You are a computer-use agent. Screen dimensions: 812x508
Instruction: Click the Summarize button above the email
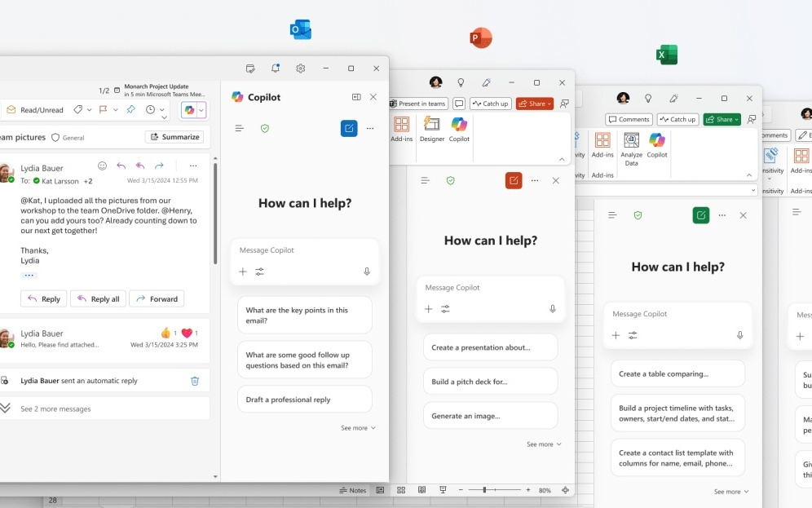point(174,136)
